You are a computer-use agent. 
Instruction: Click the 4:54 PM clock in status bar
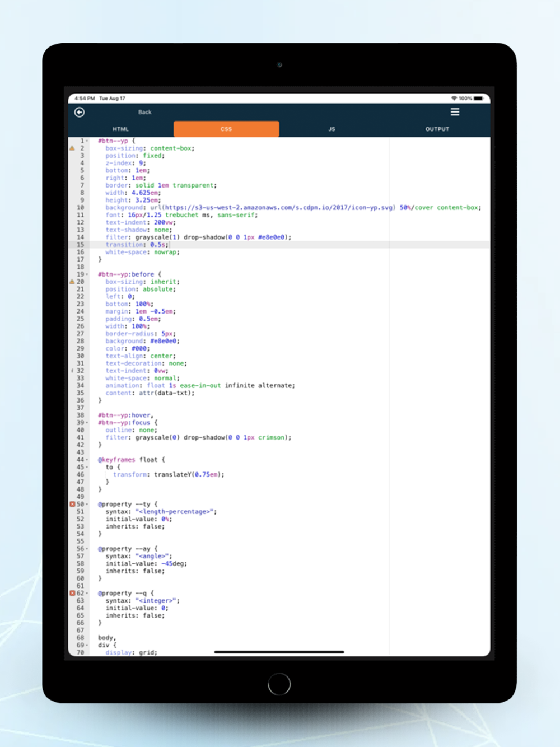click(x=85, y=98)
